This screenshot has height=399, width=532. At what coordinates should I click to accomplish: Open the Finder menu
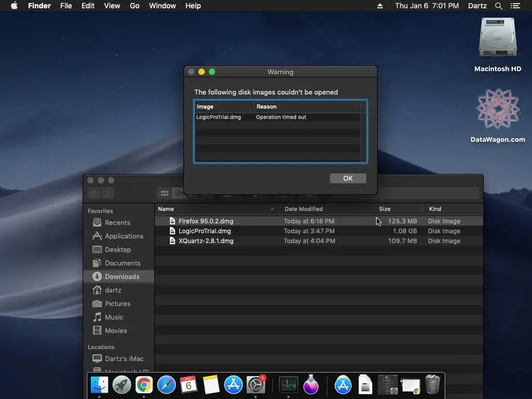39,6
